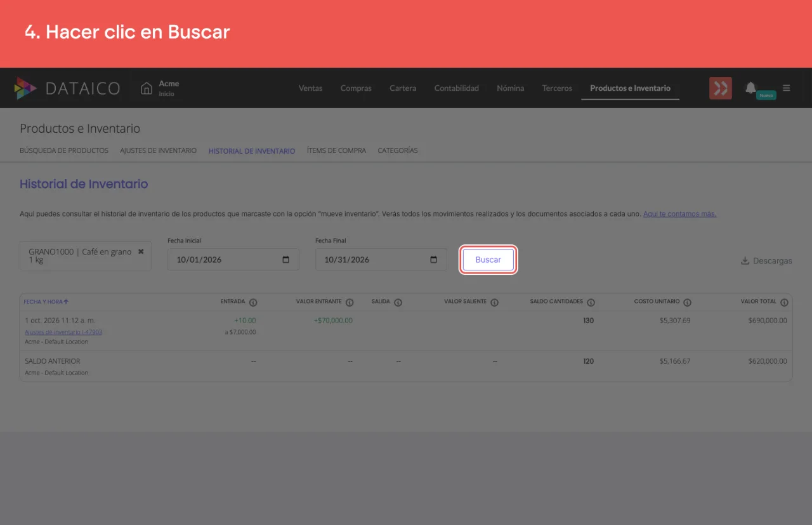Open Productos e Inventario menu
Viewport: 812px width, 525px height.
tap(630, 88)
